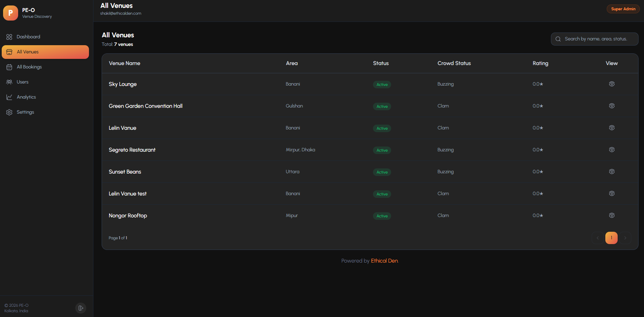Click the Crowd Status column header
The image size is (644, 317).
[x=454, y=63]
